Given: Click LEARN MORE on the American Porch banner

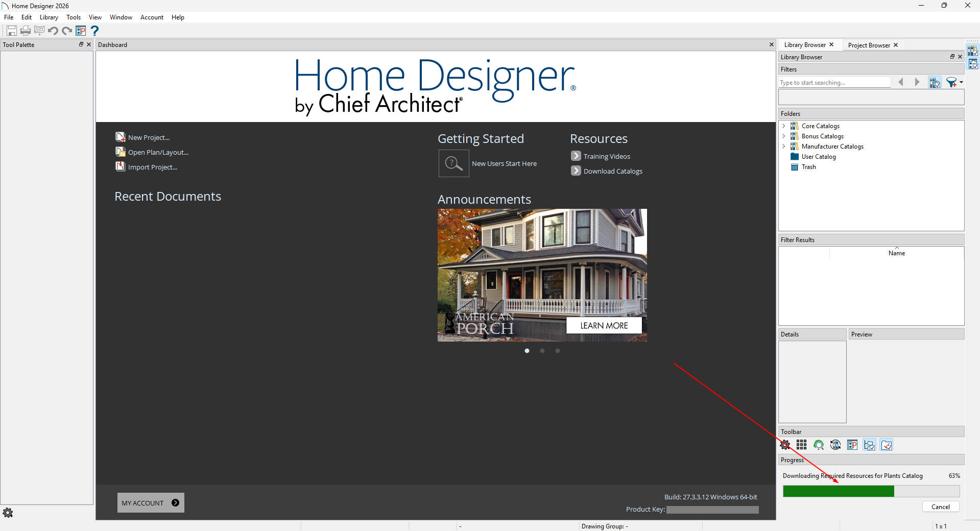Looking at the screenshot, I should (604, 326).
